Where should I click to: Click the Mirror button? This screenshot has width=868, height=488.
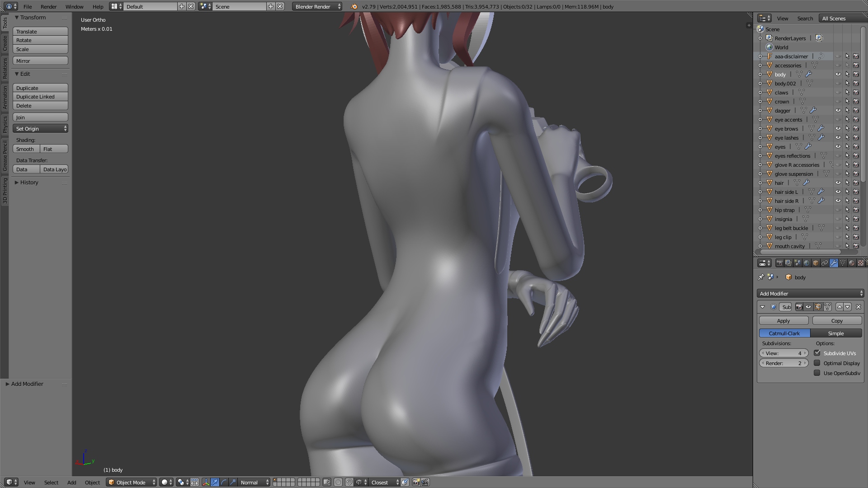pos(40,61)
